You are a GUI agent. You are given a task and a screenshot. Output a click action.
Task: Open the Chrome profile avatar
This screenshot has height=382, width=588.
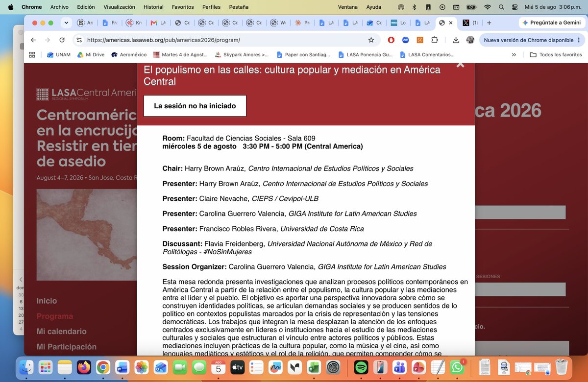(x=470, y=40)
